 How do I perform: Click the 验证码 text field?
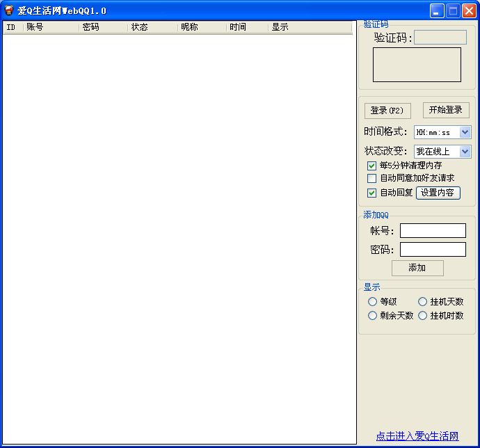440,38
